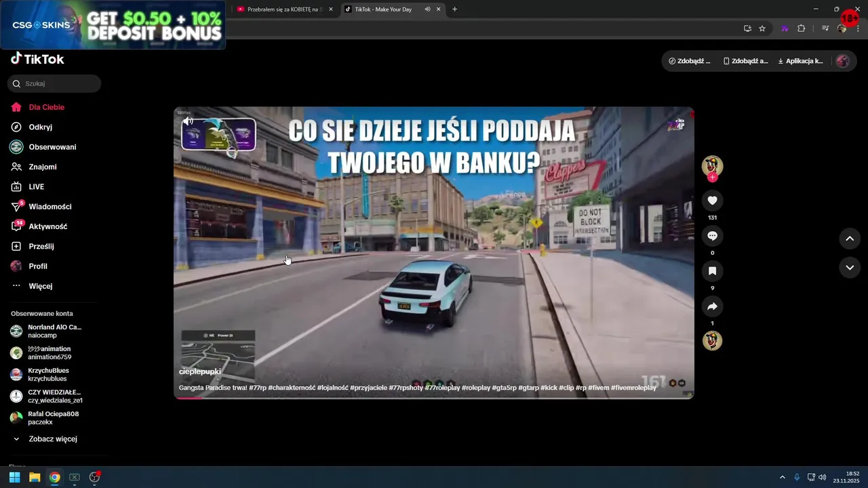
Task: Open the purple 7TV extension icon
Action: (x=785, y=28)
